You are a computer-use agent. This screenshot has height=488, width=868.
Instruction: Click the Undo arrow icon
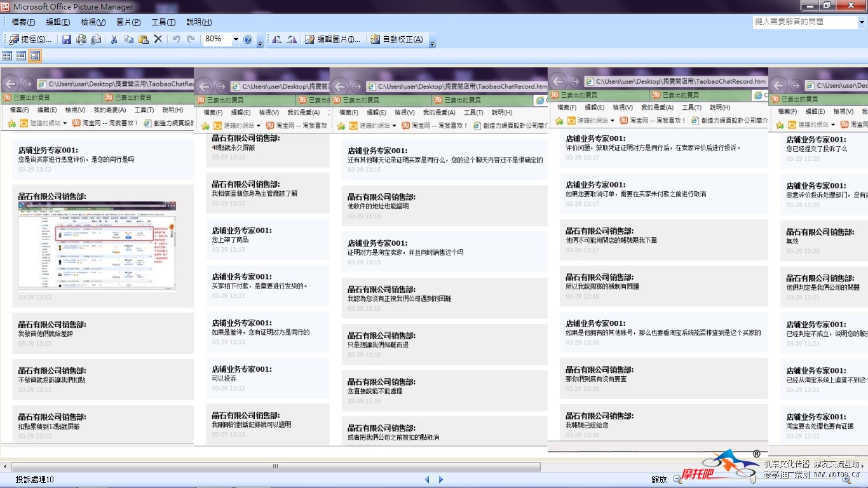(x=176, y=39)
